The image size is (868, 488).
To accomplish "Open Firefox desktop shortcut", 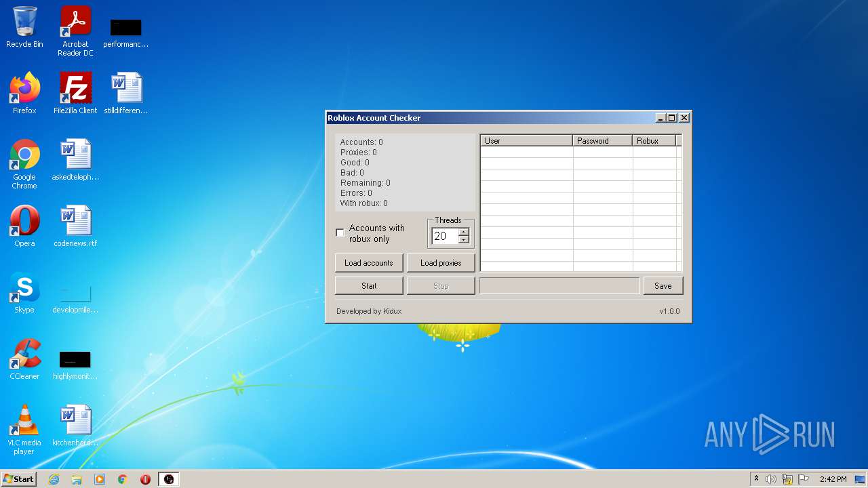I will pos(24,93).
